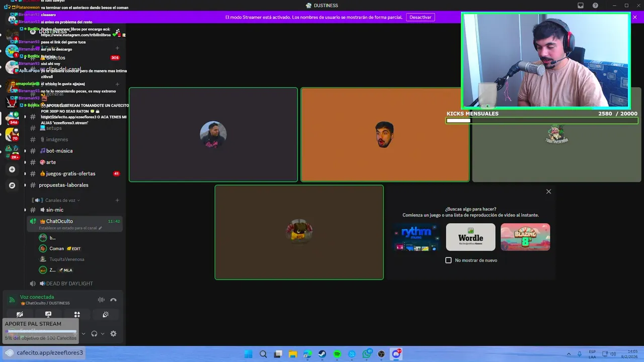Start screen share from voice panel
The image size is (644, 362).
[x=48, y=314]
